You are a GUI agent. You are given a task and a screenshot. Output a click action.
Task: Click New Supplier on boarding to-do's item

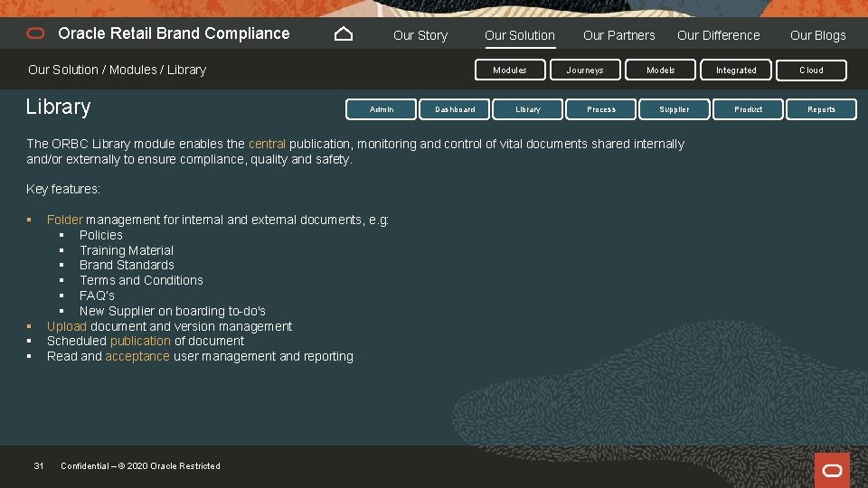pos(172,311)
